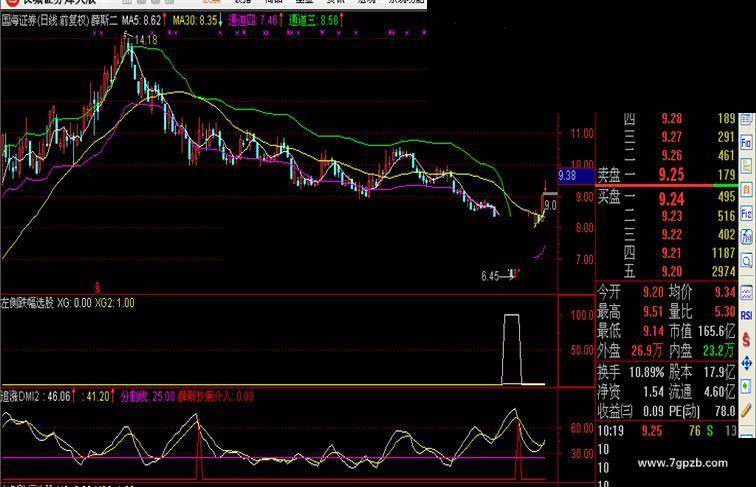Click the Fiz sidebar icon
Screen dimensions: 756x487
click(x=746, y=213)
